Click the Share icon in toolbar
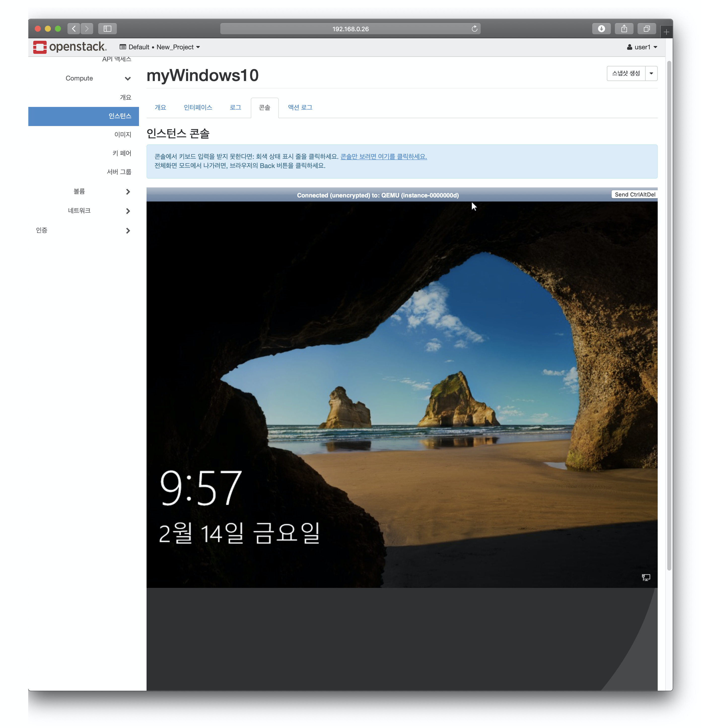The width and height of the screenshot is (701, 728). tap(624, 29)
